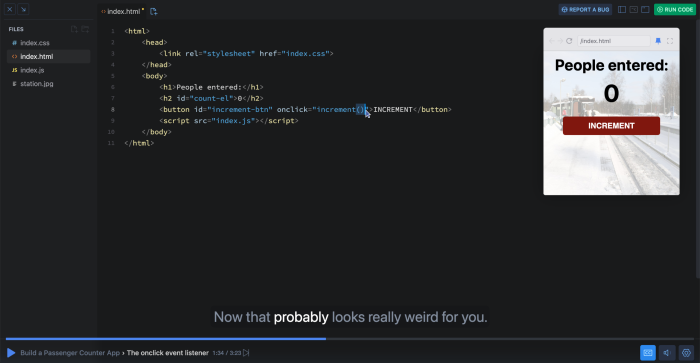Select the index.html editor tab
Image resolution: width=700 pixels, height=363 pixels.
point(122,12)
